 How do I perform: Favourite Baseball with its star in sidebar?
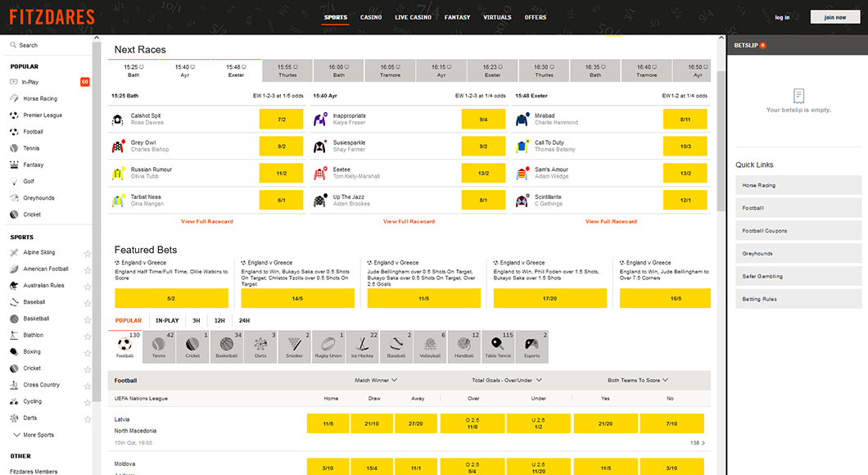tap(88, 303)
